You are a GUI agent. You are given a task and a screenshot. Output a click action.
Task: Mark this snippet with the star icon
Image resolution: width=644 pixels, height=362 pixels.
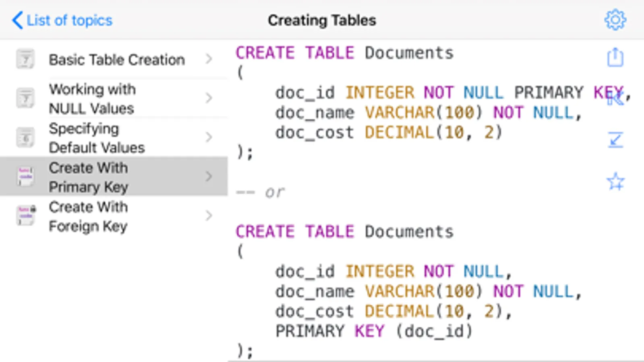point(615,181)
